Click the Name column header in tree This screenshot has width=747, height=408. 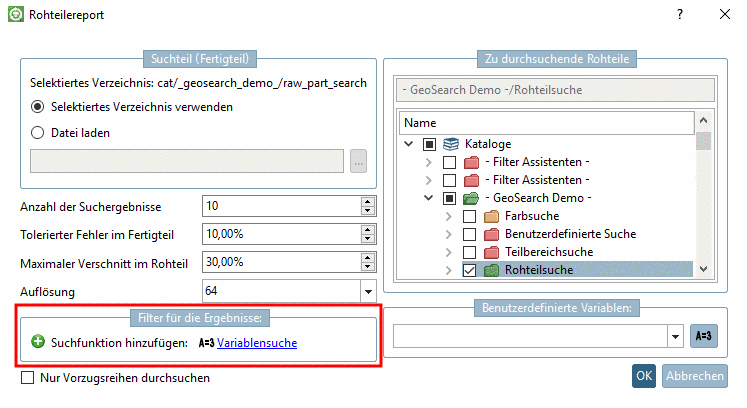click(546, 123)
